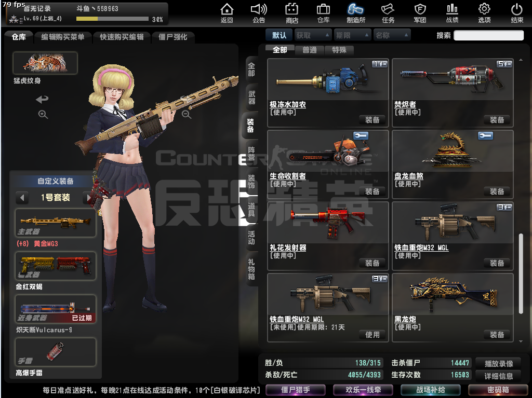This screenshot has width=532, height=398.
Task: Click the 详细信息 details button
Action: 499,376
